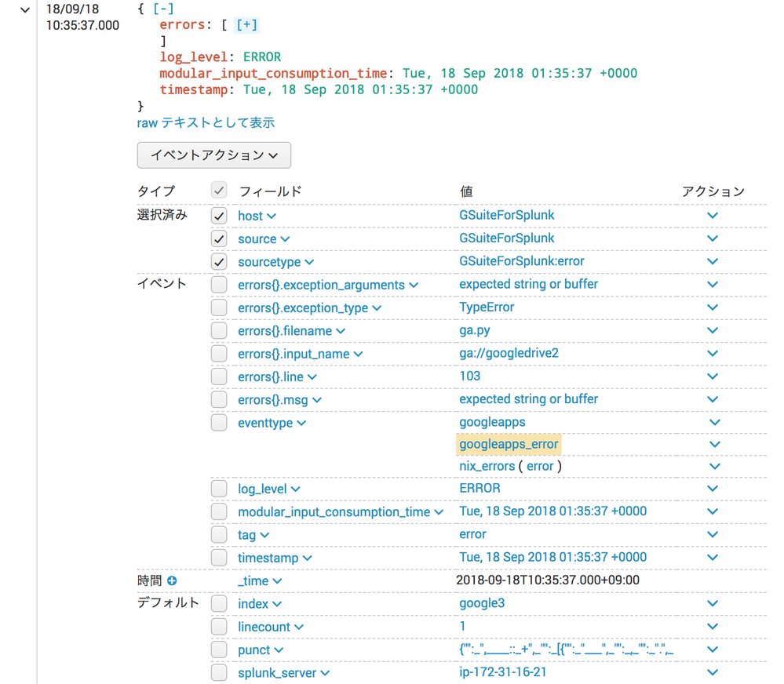Image resolution: width=784 pixels, height=684 pixels.
Task: Open action chevron for errors{}.line row
Action: click(712, 377)
